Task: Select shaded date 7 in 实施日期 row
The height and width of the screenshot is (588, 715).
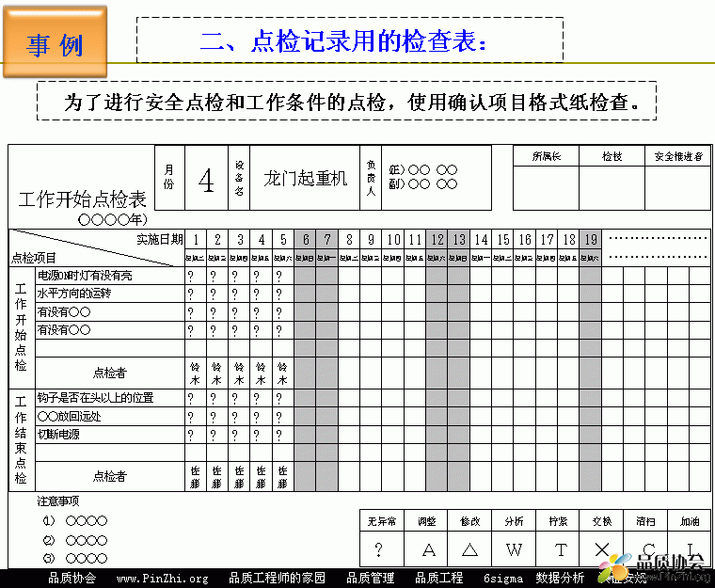Action: (327, 239)
